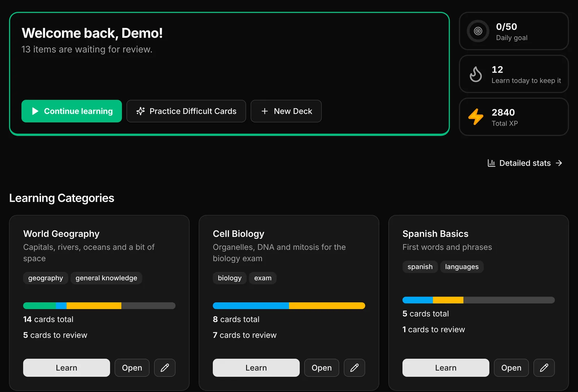
Task: Click the 2840 Total XP card
Action: [x=514, y=117]
